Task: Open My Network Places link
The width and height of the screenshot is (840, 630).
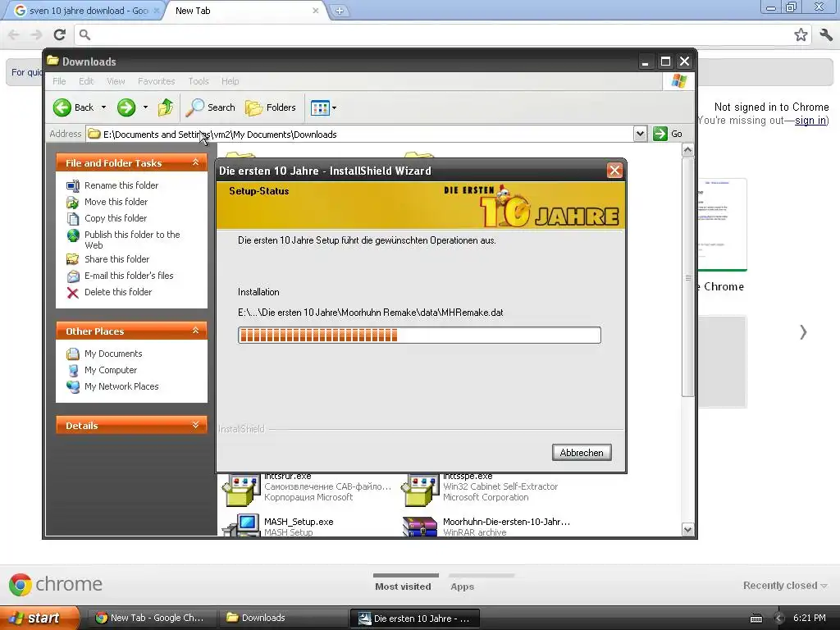Action: [121, 387]
